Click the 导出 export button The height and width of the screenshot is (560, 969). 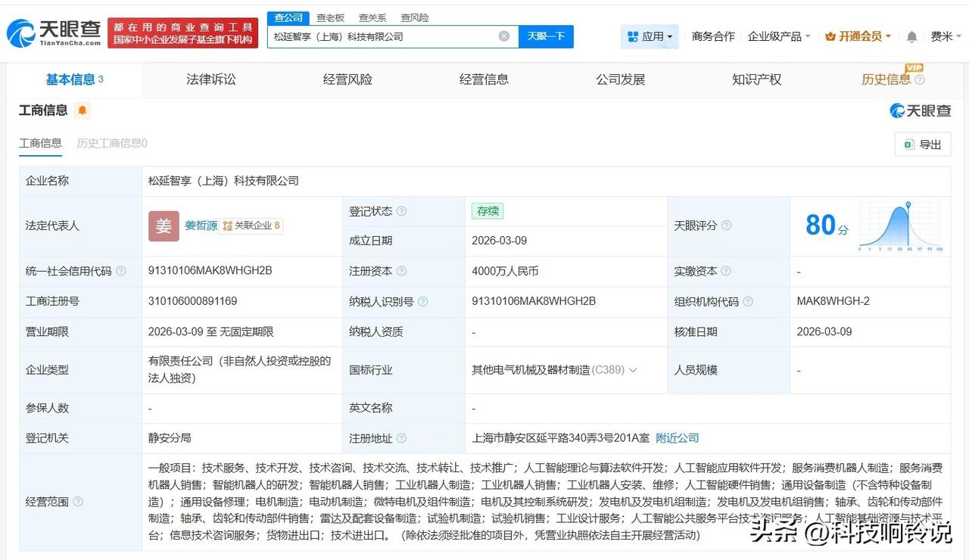922,144
